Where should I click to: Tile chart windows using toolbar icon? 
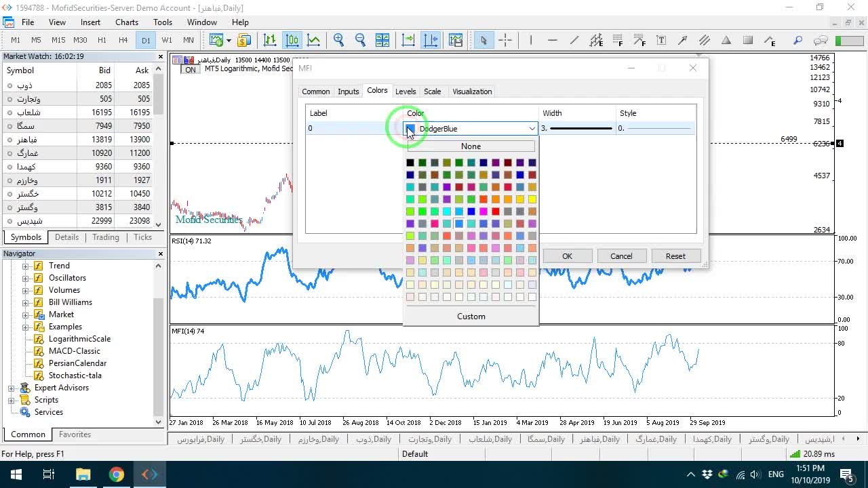[382, 40]
